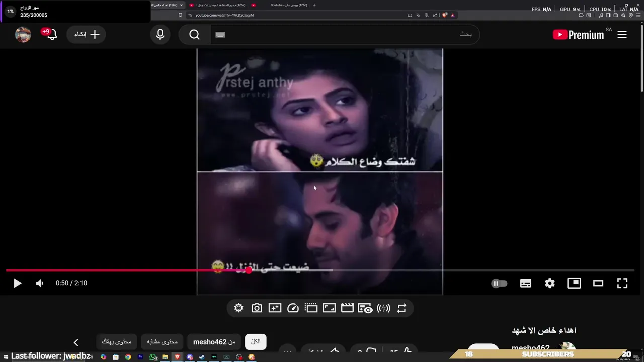The height and width of the screenshot is (362, 644).
Task: Toggle the volume boost lightning icon
Action: [x=383, y=308]
